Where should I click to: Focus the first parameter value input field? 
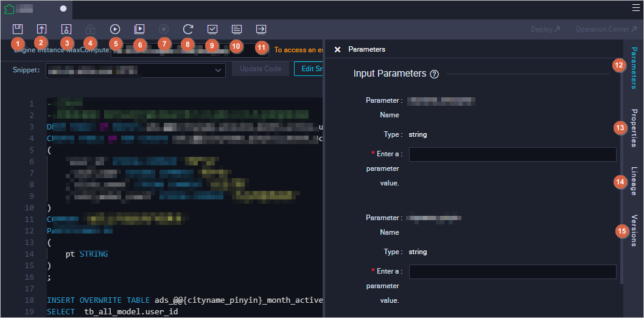(513, 154)
